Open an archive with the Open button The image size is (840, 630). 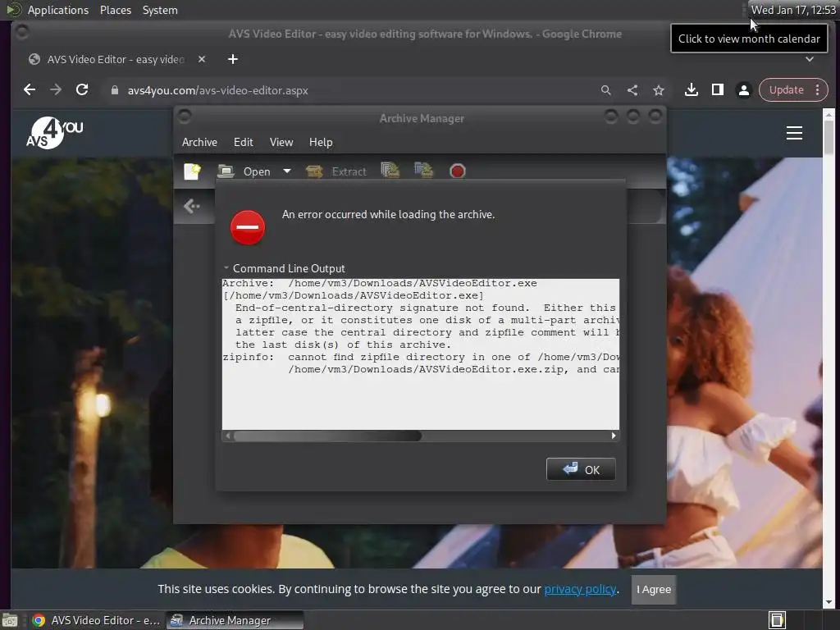click(244, 171)
